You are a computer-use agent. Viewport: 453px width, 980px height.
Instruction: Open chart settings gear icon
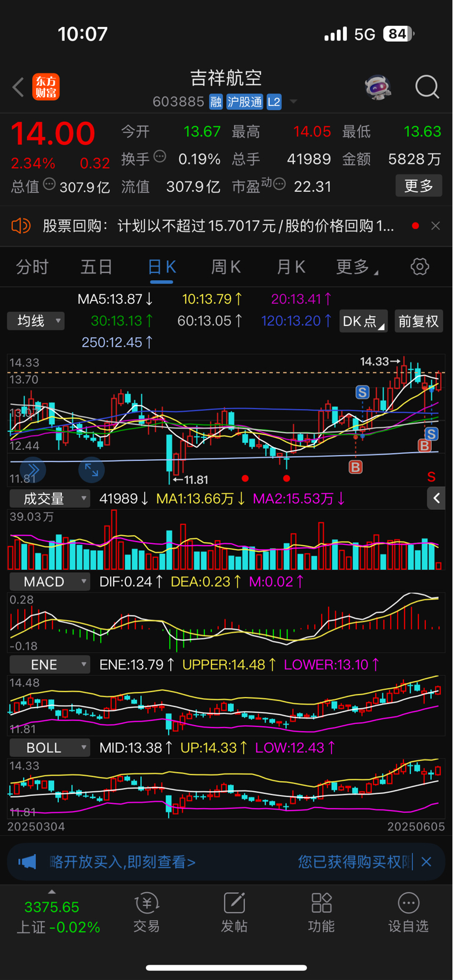[420, 267]
